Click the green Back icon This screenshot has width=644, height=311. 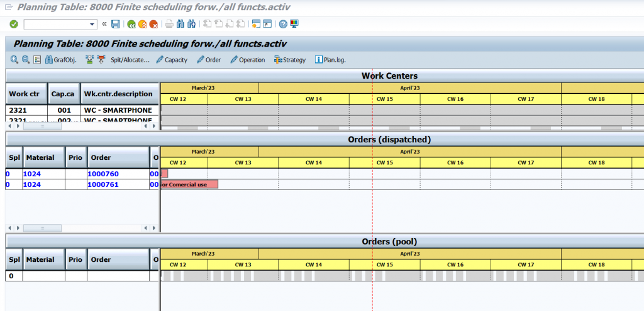[x=131, y=25]
